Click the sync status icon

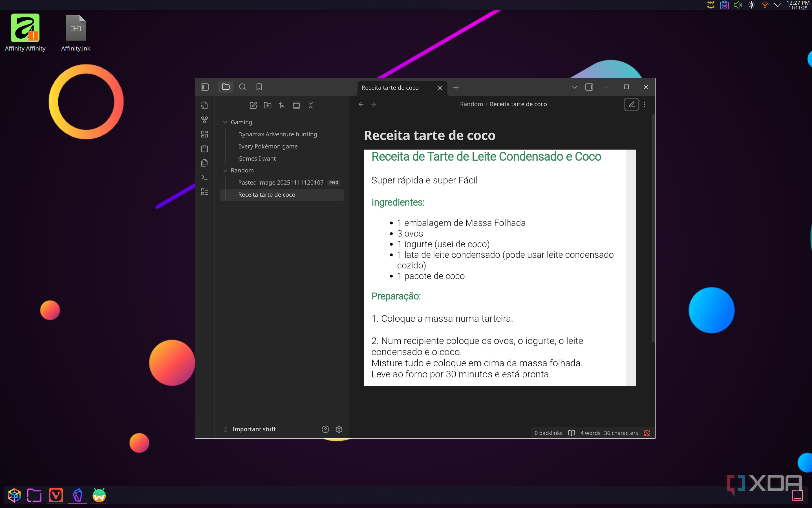click(647, 433)
